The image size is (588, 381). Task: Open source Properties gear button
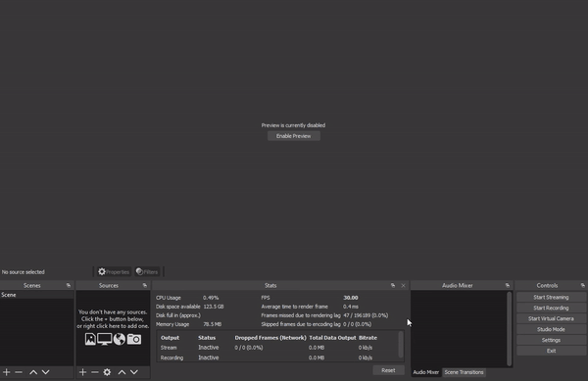point(114,272)
